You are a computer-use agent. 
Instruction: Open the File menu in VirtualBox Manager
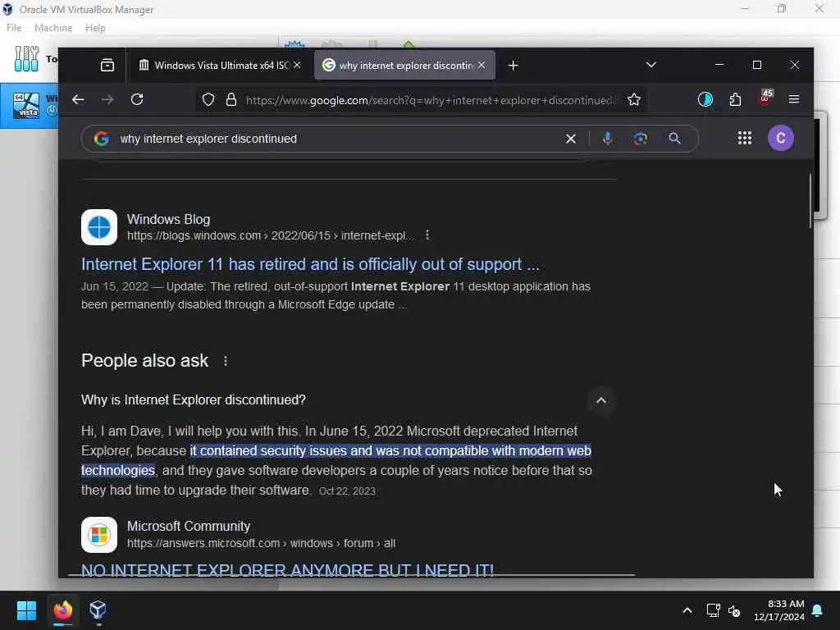point(14,28)
